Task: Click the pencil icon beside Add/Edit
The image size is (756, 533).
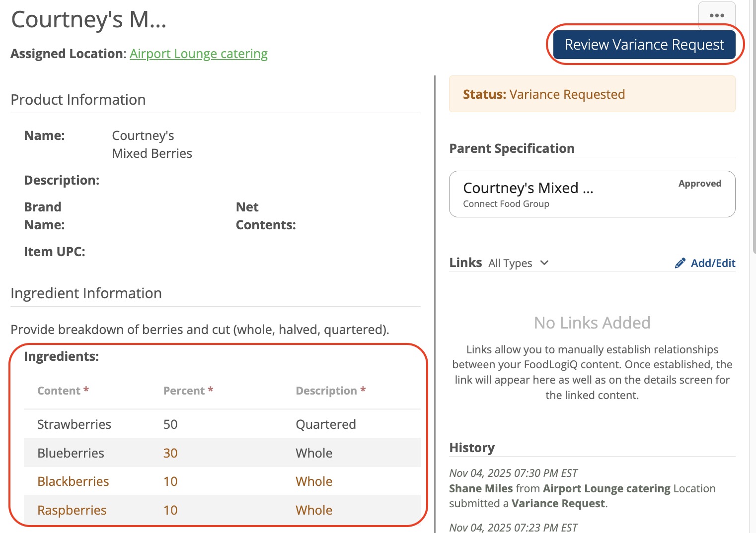Action: coord(680,263)
